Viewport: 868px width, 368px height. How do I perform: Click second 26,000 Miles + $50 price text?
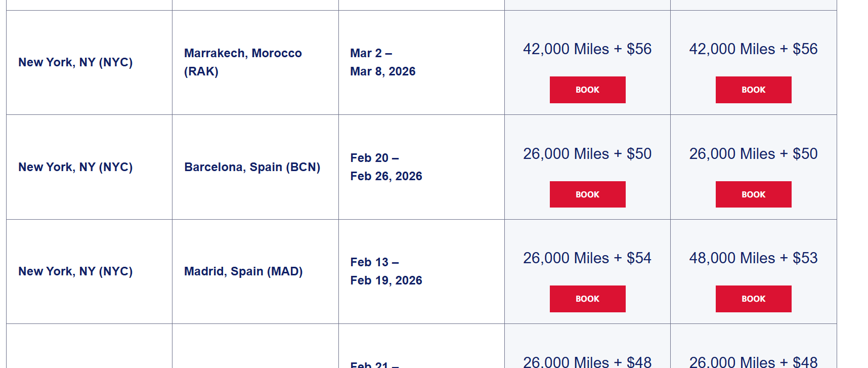[x=753, y=154]
